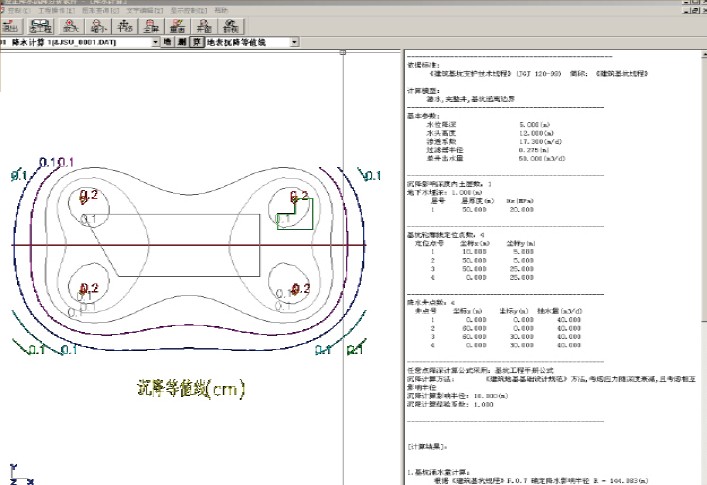The image size is (707, 485).
Task: Click the 全屏 full-view toolbar icon
Action: click(x=151, y=26)
